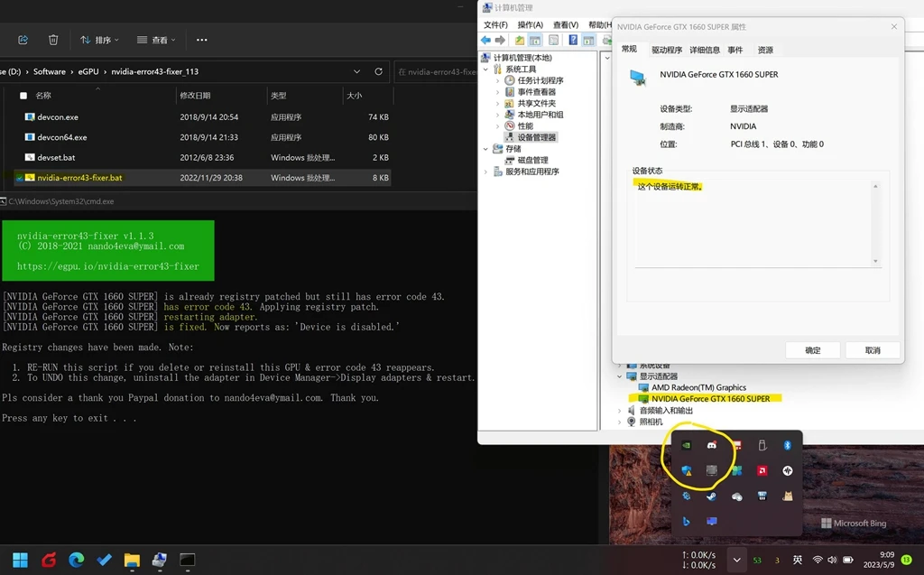Open Windows Start button on taskbar
Image resolution: width=924 pixels, height=575 pixels.
pyautogui.click(x=21, y=560)
